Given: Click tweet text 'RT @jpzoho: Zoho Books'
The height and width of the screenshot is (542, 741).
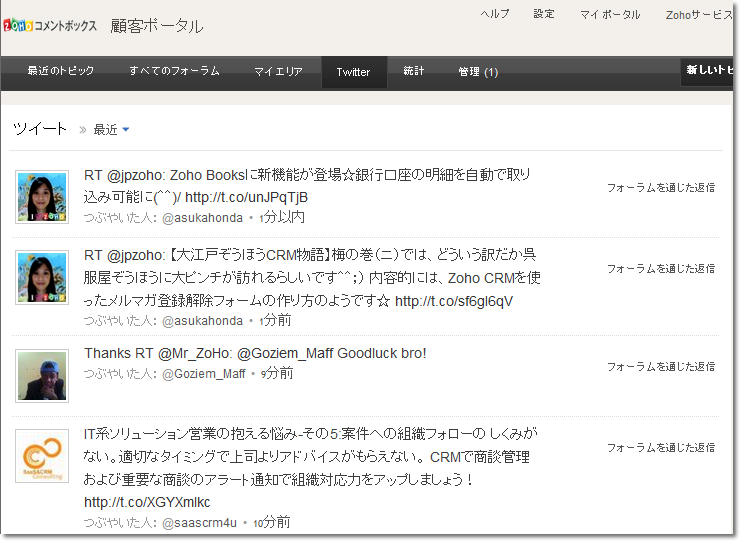Looking at the screenshot, I should 307,186.
